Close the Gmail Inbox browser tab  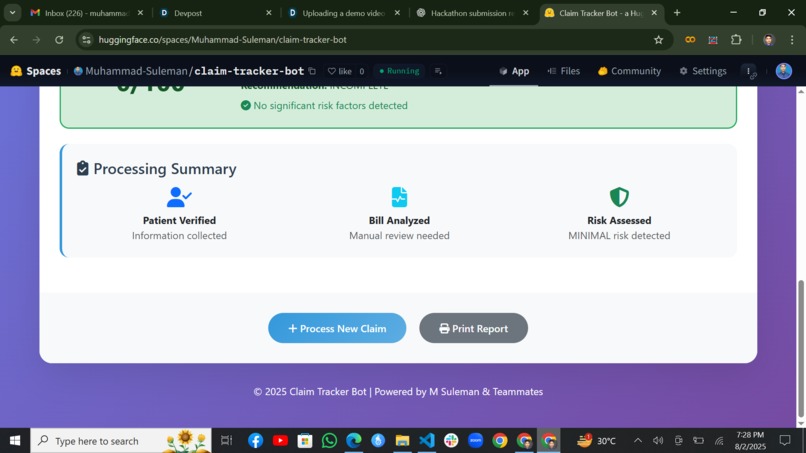click(140, 13)
